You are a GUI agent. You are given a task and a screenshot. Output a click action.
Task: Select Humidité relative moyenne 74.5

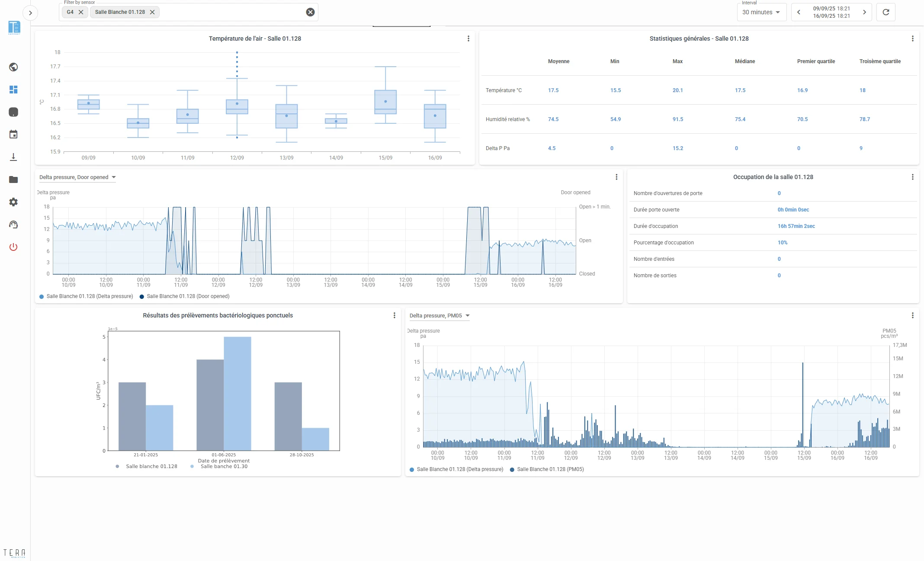coord(553,119)
